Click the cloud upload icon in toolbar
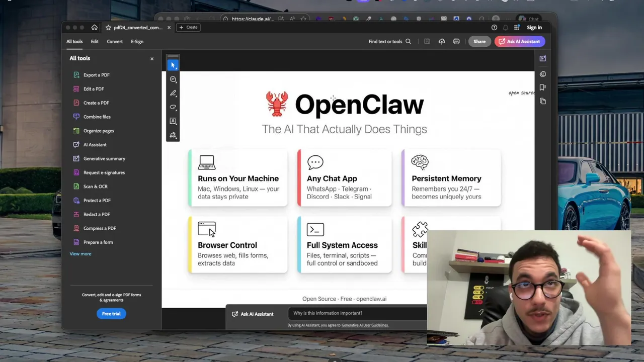 (x=442, y=42)
